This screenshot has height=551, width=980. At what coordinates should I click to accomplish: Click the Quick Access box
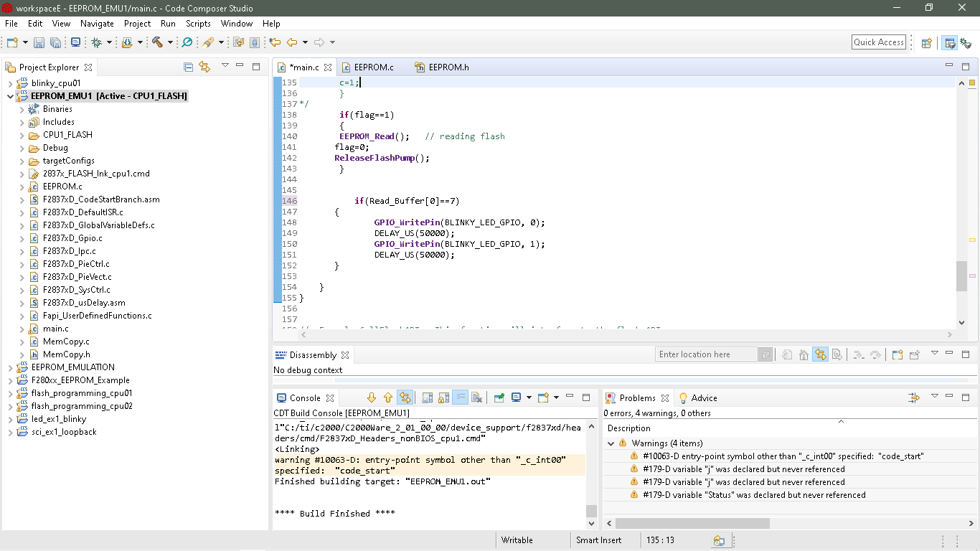coord(878,42)
